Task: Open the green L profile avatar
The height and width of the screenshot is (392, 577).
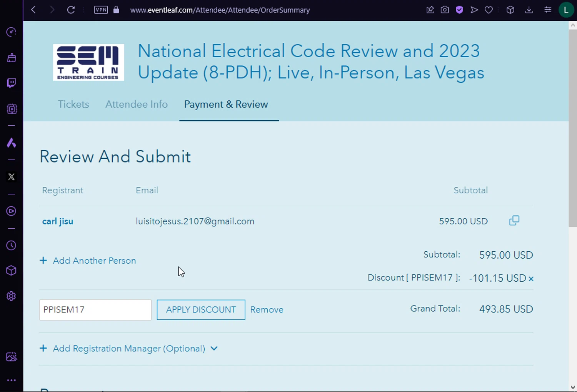Action: 566,10
